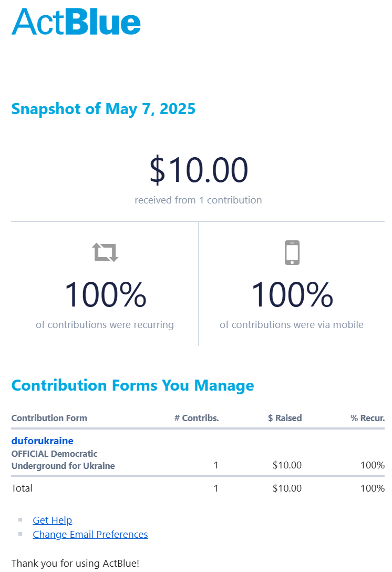Click OFFICIAL Democratic Underground for Ukraine text
Image resolution: width=392 pixels, height=572 pixels.
pyautogui.click(x=63, y=459)
